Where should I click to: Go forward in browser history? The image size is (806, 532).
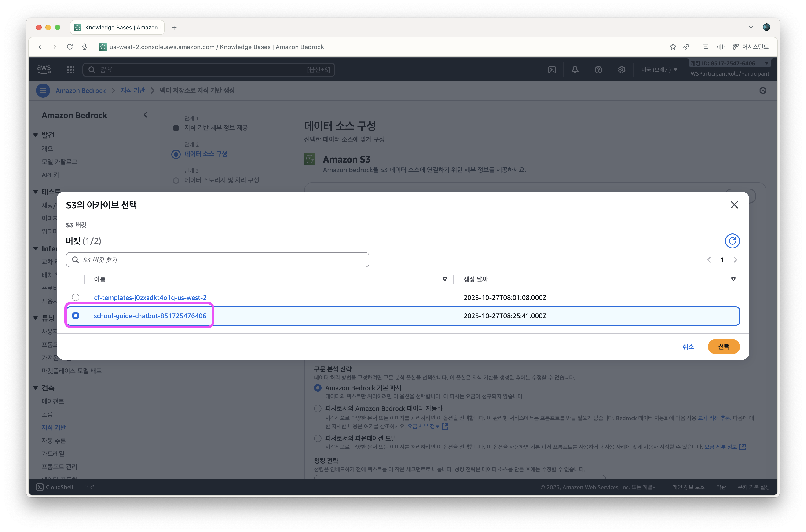click(x=55, y=47)
